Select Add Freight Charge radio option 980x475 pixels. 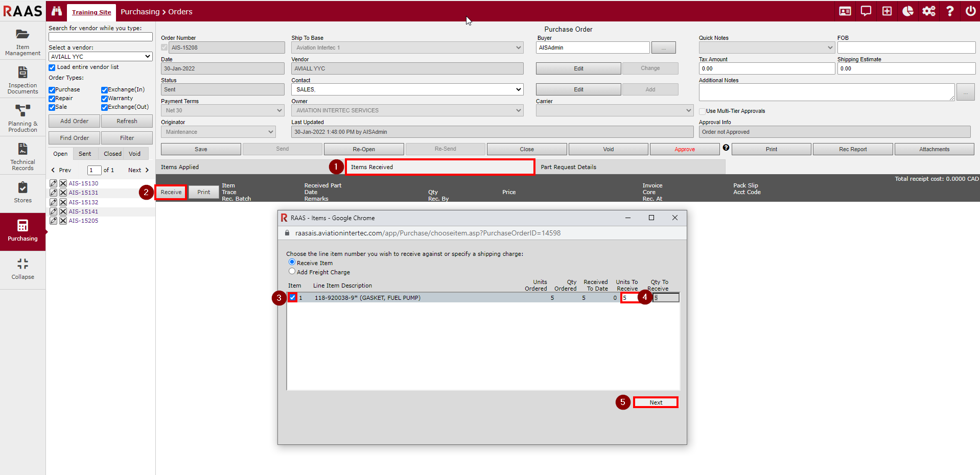tap(292, 272)
